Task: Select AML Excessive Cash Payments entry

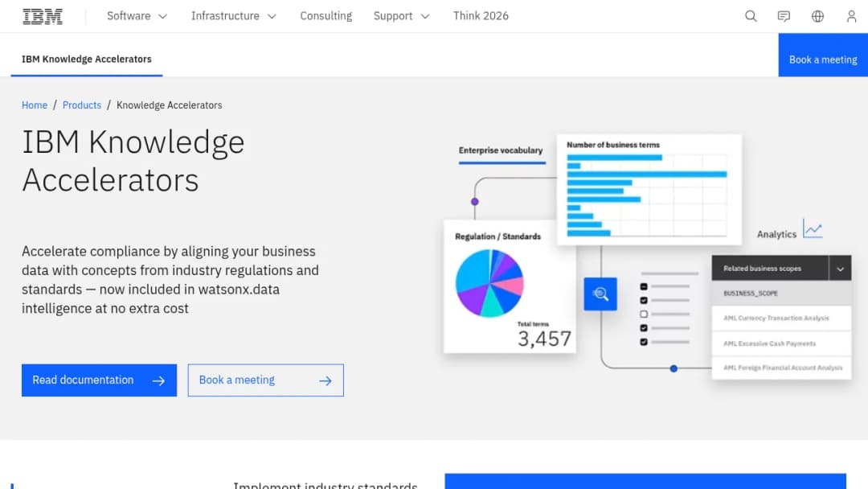Action: tap(781, 343)
